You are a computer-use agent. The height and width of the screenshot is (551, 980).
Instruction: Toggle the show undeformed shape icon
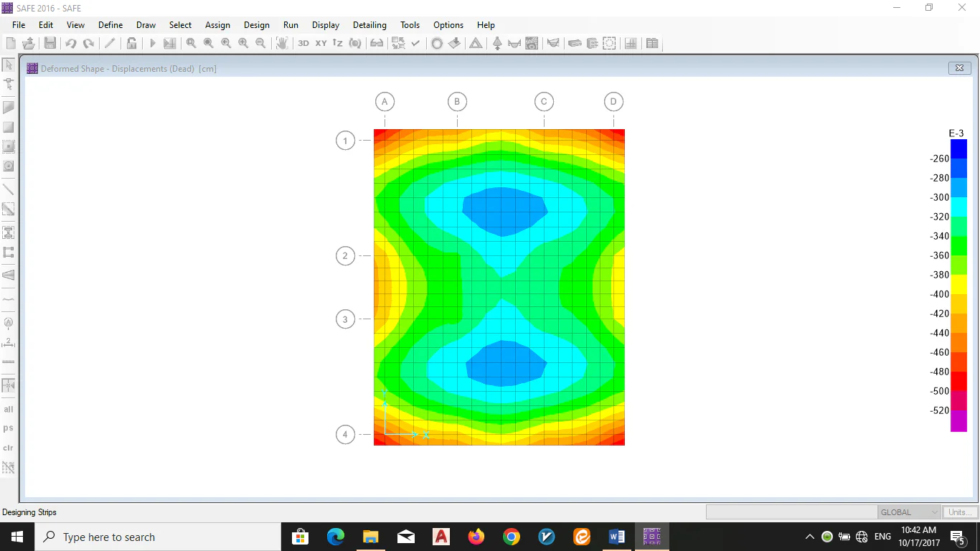click(437, 43)
